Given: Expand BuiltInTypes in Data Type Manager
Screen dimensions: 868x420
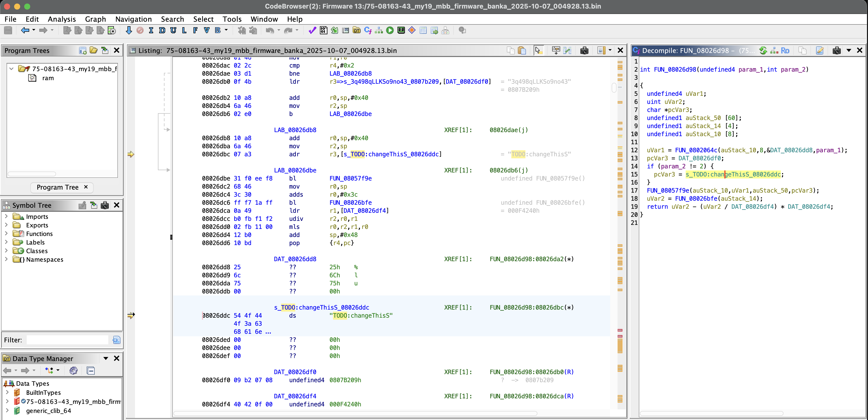Looking at the screenshot, I should click(x=7, y=392).
